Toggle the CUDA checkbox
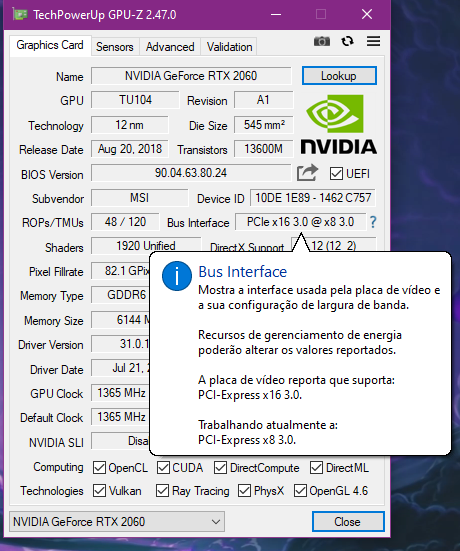 pos(163,468)
